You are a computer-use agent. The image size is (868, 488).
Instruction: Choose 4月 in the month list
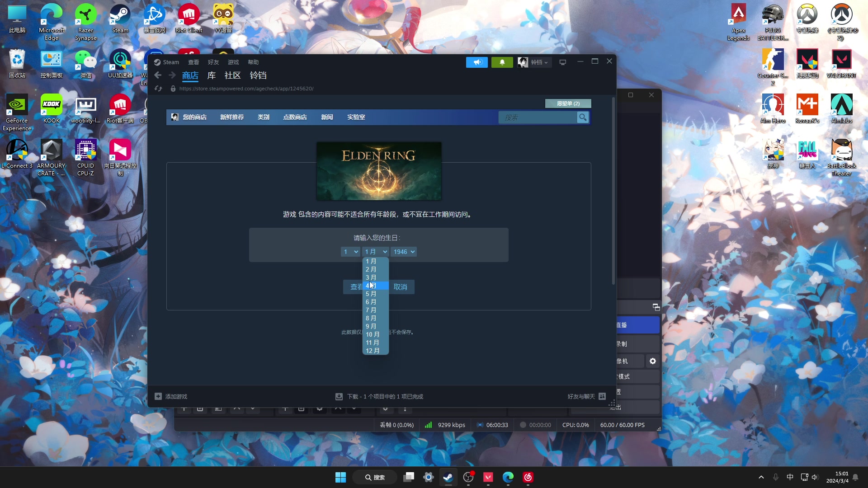click(x=375, y=286)
